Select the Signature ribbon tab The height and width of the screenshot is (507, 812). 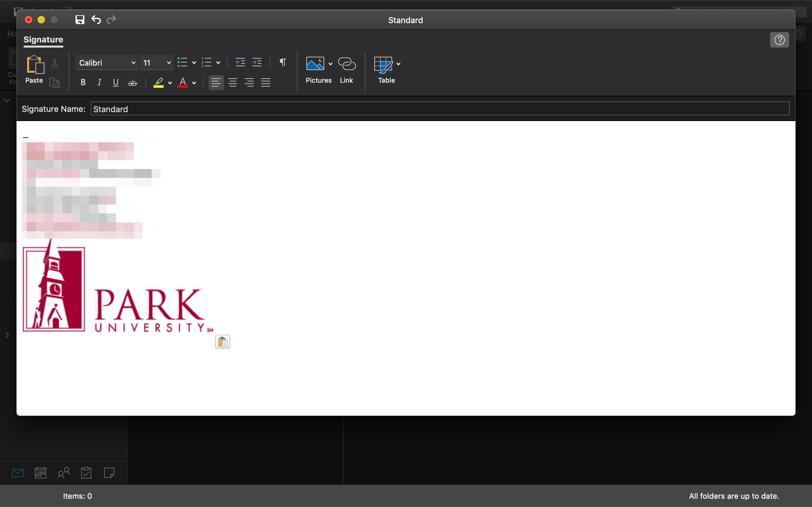43,40
